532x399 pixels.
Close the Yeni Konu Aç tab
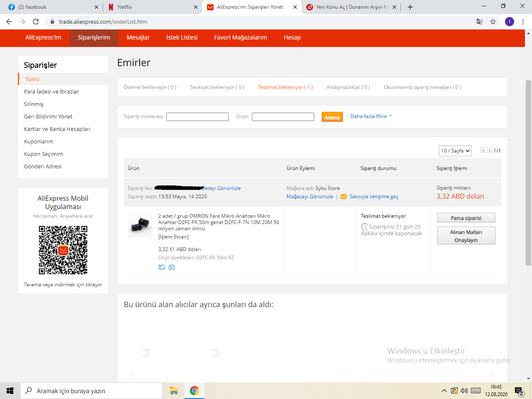pos(394,7)
